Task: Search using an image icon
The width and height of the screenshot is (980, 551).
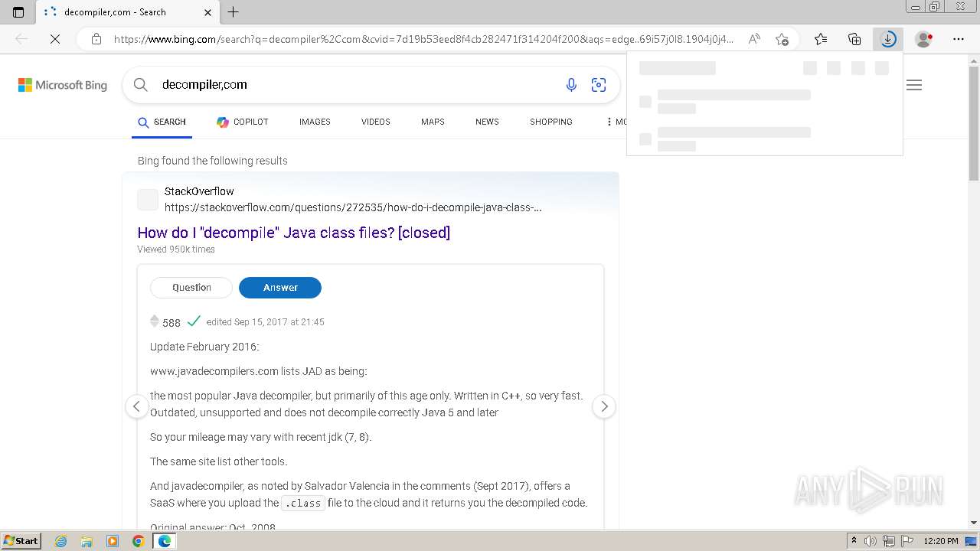Action: (x=599, y=85)
